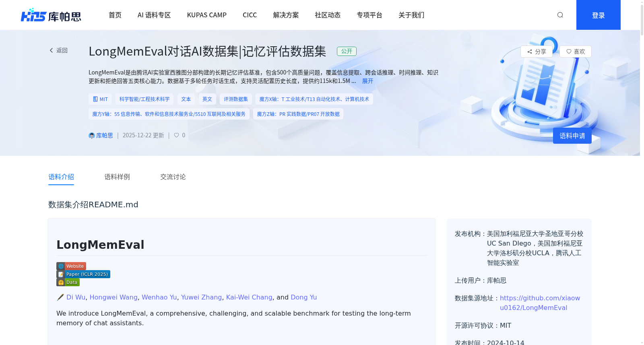Screen dimensions: 644x345
Task: Open the Website badge
Action: point(71,266)
